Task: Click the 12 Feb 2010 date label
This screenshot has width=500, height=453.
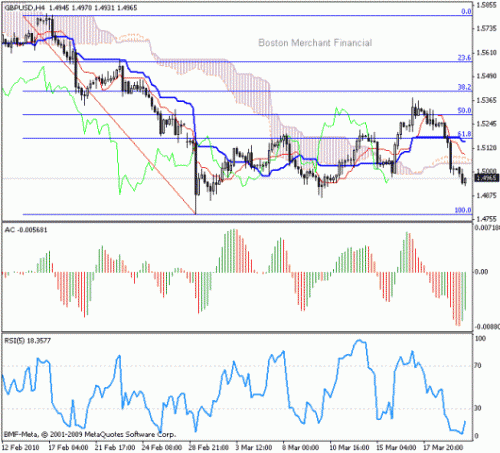Action: 21,447
